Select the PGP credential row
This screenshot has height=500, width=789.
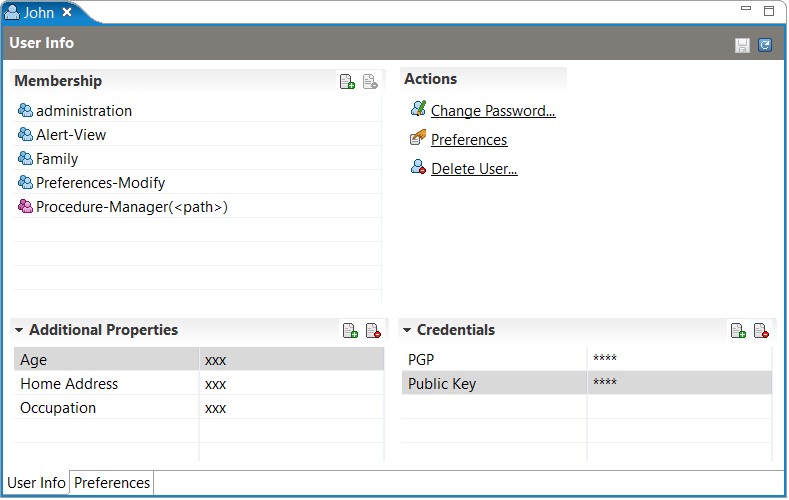pos(587,360)
